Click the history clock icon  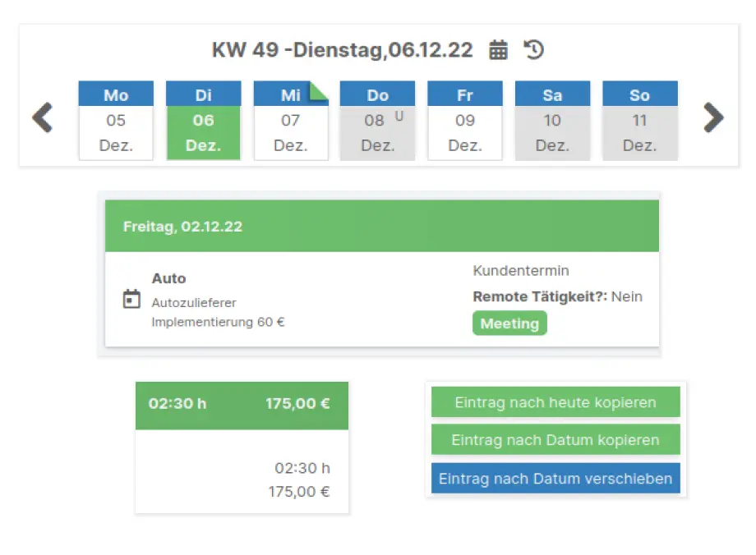click(534, 50)
